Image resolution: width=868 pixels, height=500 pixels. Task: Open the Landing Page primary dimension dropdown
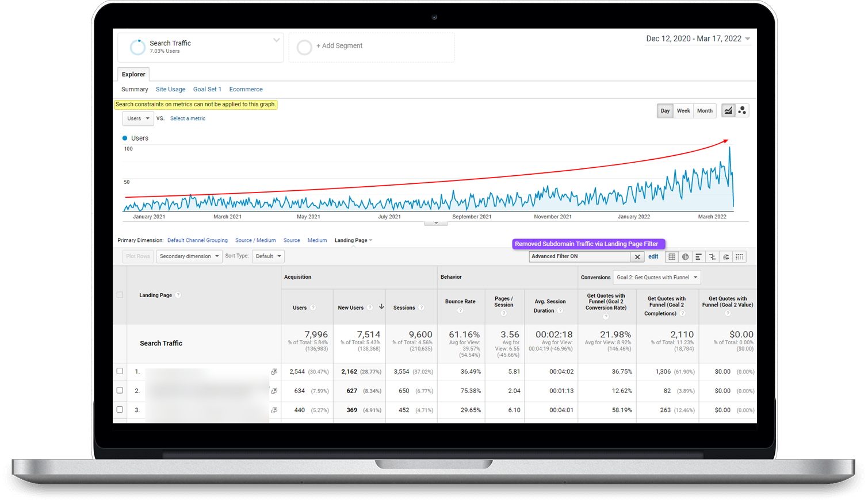click(353, 240)
